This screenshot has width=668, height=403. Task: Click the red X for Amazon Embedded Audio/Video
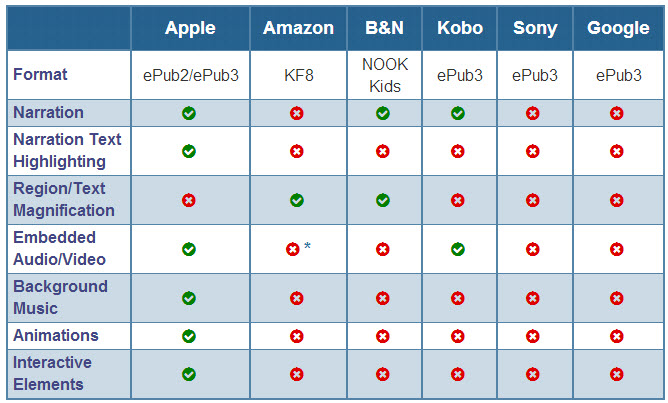[293, 249]
